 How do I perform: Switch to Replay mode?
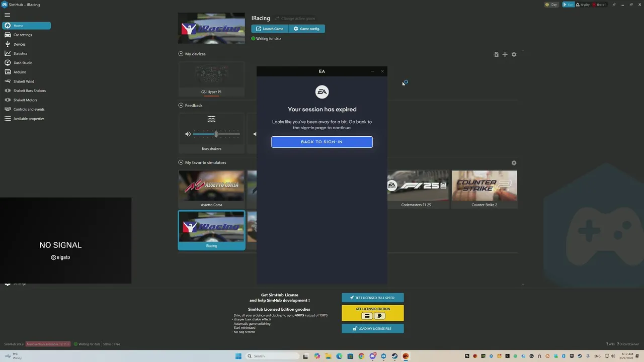pos(583,5)
